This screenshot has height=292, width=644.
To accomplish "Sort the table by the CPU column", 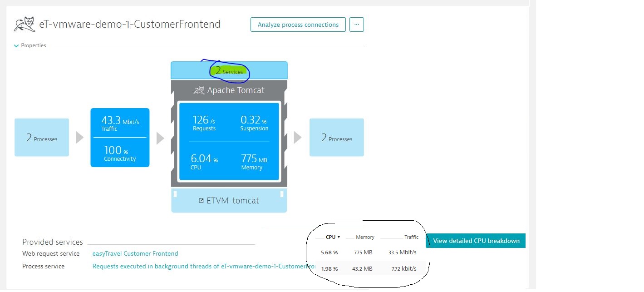I will point(332,237).
